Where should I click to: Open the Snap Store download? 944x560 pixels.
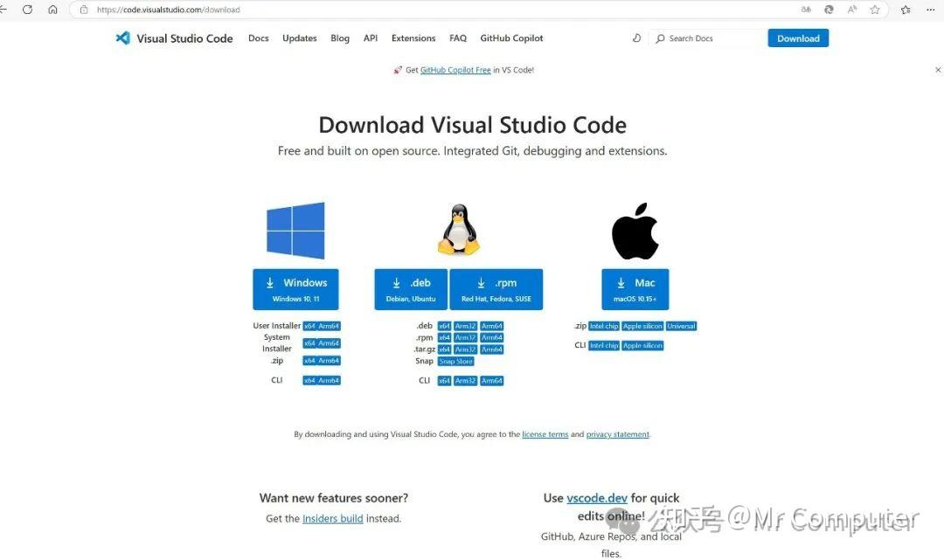pos(455,360)
